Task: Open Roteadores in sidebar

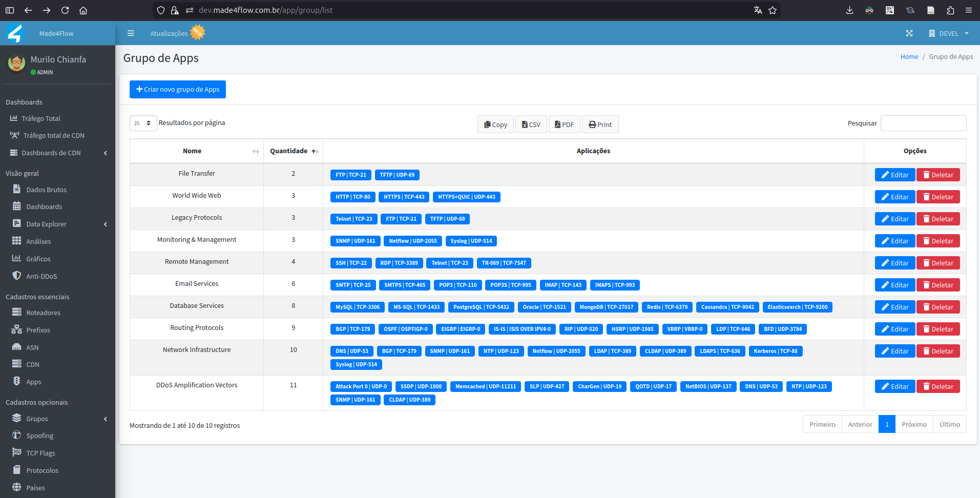Action: click(43, 313)
